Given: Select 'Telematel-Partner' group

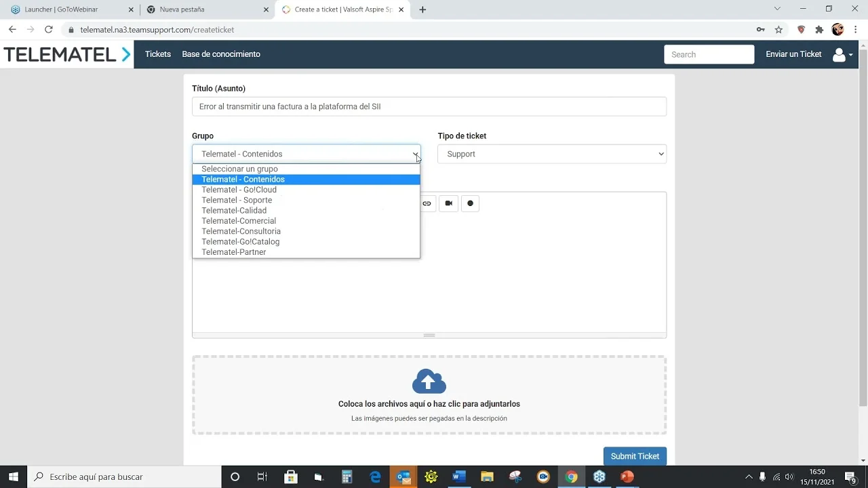Looking at the screenshot, I should tap(306, 252).
